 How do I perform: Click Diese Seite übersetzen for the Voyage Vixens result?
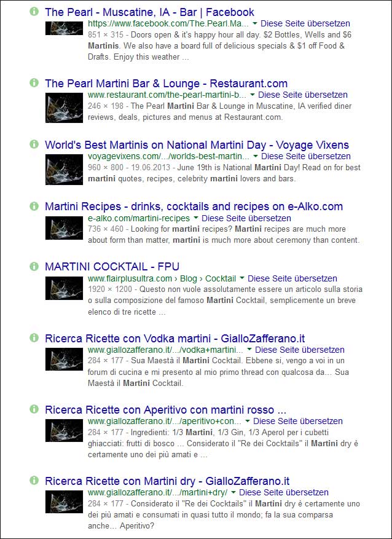point(306,156)
